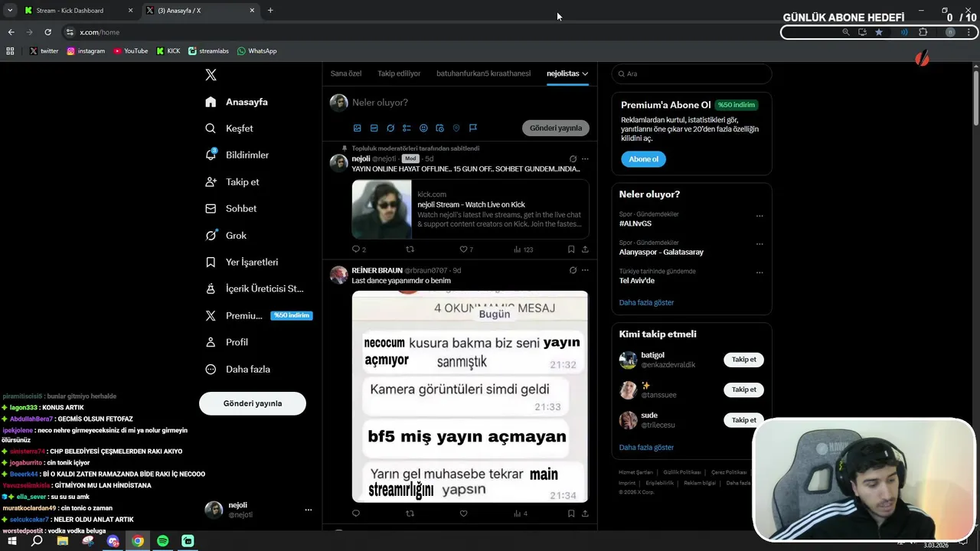The width and height of the screenshot is (980, 551).
Task: Add media image to new post
Action: click(x=357, y=128)
